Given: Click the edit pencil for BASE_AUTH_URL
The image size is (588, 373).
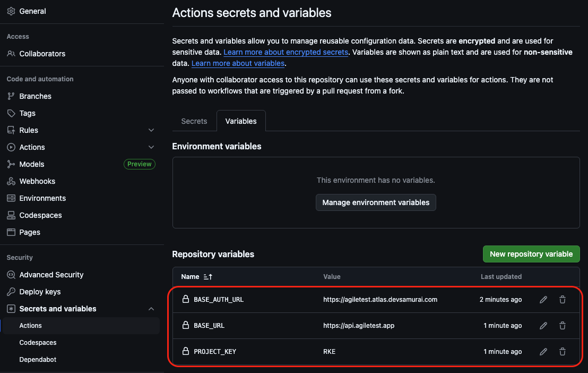Looking at the screenshot, I should pyautogui.click(x=543, y=300).
